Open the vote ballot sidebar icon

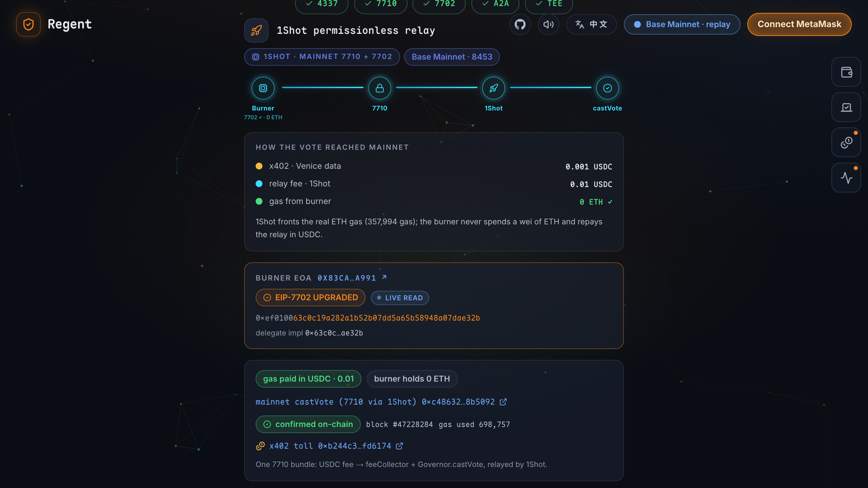846,107
